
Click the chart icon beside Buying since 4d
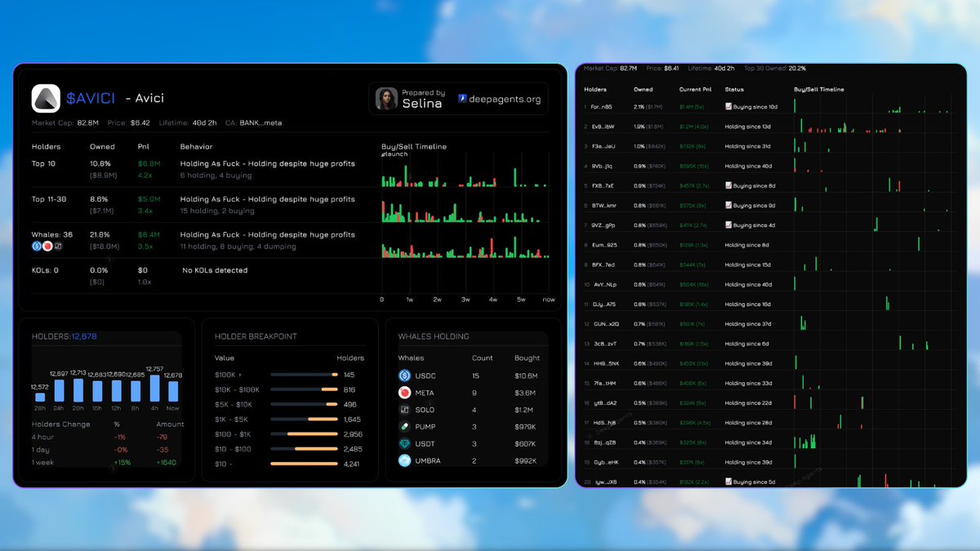728,225
